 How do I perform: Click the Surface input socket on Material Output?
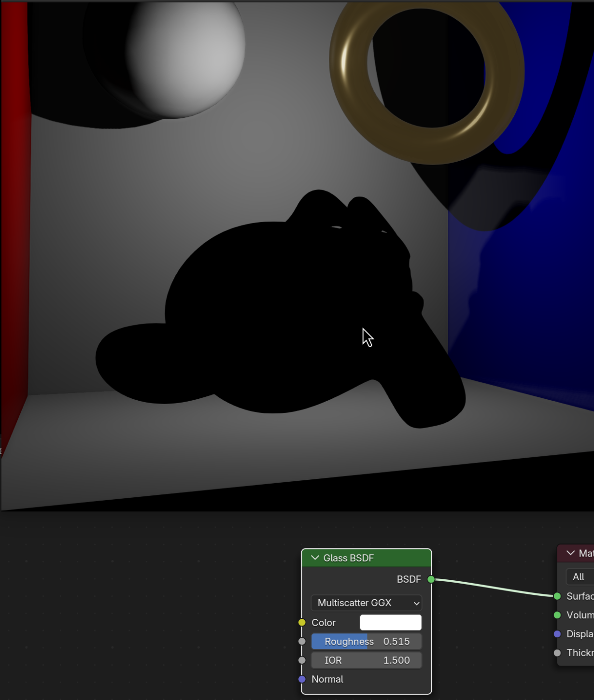point(557,596)
